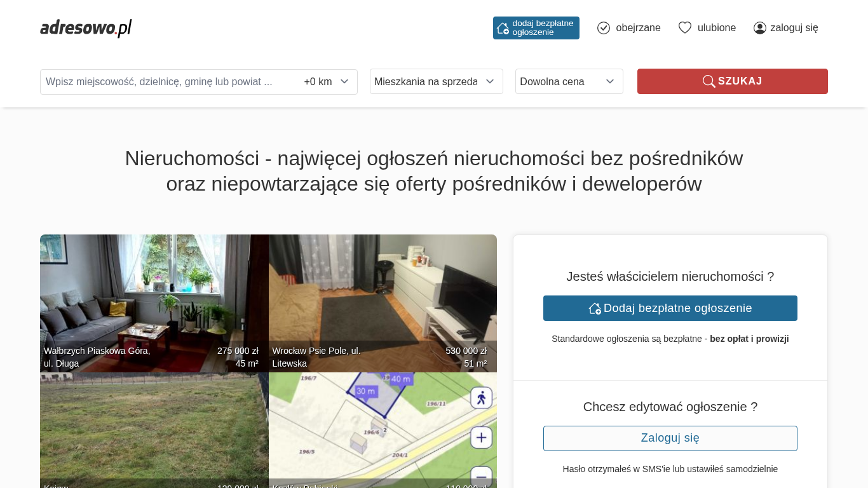Screen dimensions: 868x488
Task: Click the house-plus icon in header button
Action: (503, 28)
